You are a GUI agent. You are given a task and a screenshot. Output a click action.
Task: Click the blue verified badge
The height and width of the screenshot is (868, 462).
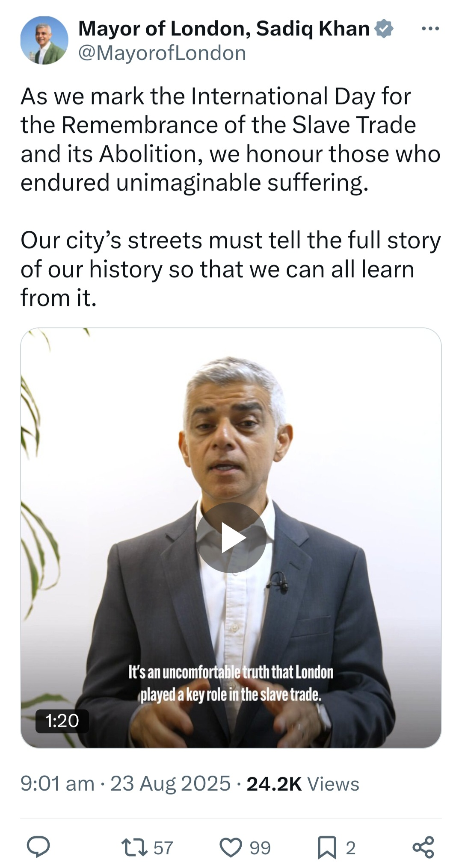[384, 29]
